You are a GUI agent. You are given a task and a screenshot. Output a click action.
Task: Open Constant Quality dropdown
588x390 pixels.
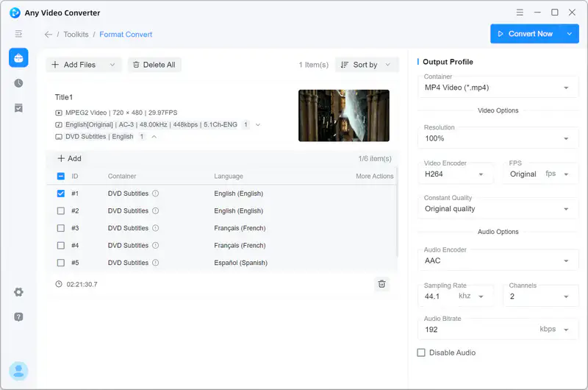tap(498, 209)
